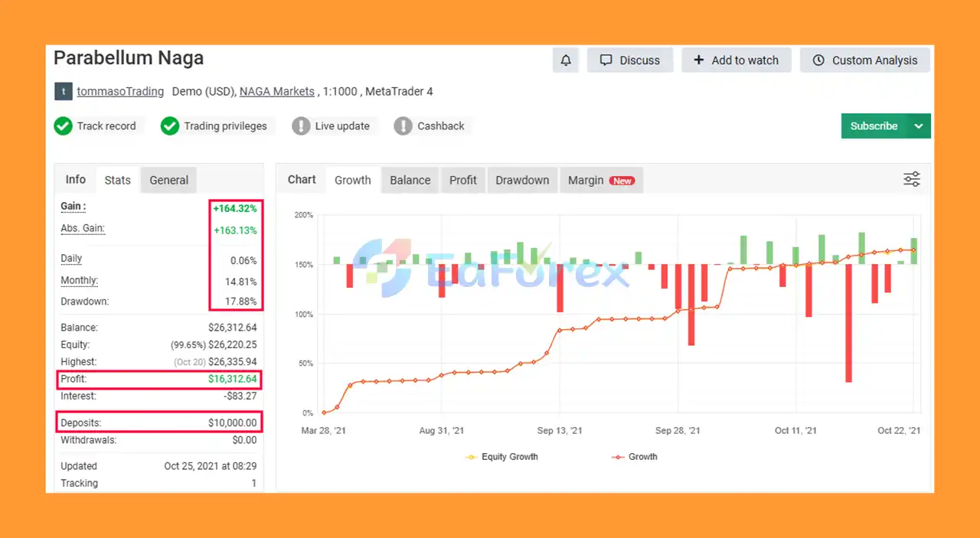Screen dimensions: 980x538
Task: Switch to the General tab
Action: [168, 180]
